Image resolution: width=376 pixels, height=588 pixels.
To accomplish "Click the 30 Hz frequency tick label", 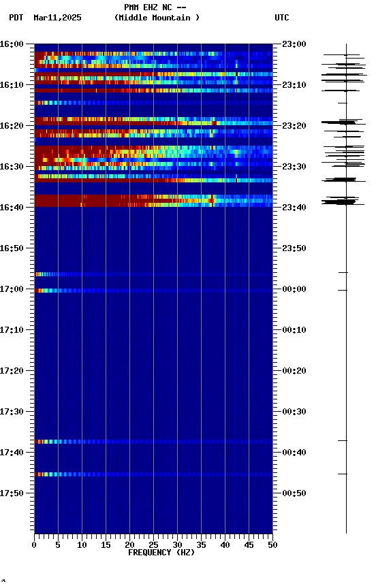I will pyautogui.click(x=177, y=545).
